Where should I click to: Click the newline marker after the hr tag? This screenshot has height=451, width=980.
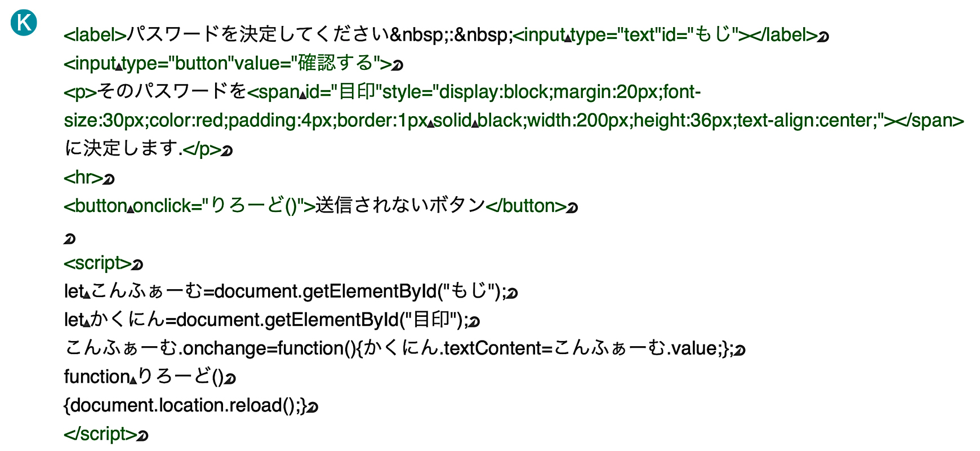point(109,180)
